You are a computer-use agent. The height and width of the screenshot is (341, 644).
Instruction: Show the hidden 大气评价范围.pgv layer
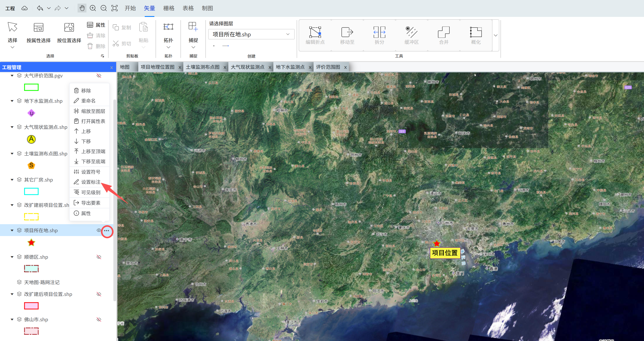pos(99,76)
